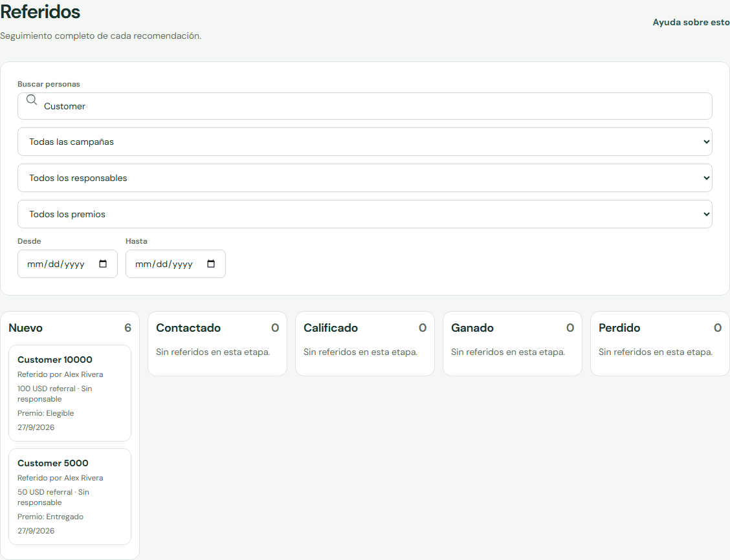
Task: Click the empty-stage message under Calificado
Action: tap(361, 352)
